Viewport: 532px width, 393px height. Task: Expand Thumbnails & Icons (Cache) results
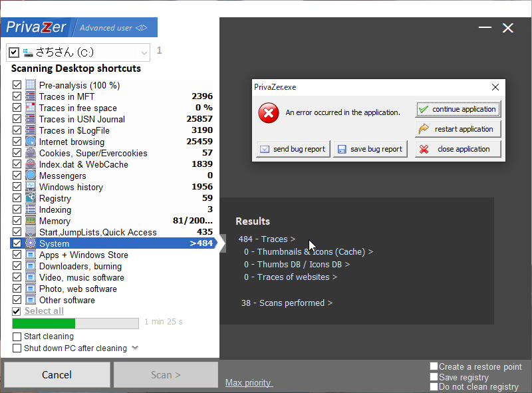[309, 252]
